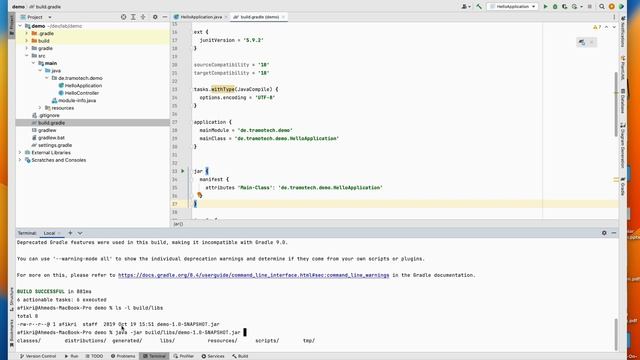Screen dimensions: 640x360
Task: Open Version Control tool window
Action: [x=38, y=356]
